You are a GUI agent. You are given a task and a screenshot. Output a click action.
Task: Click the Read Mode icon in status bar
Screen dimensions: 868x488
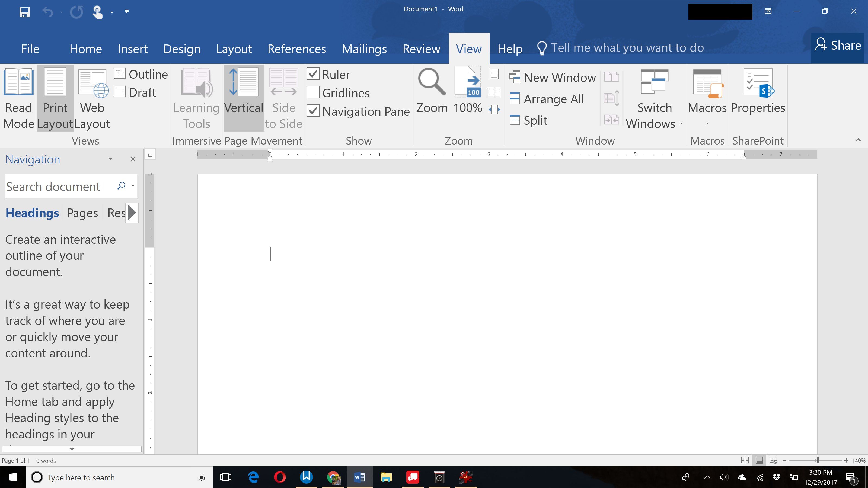click(x=745, y=460)
